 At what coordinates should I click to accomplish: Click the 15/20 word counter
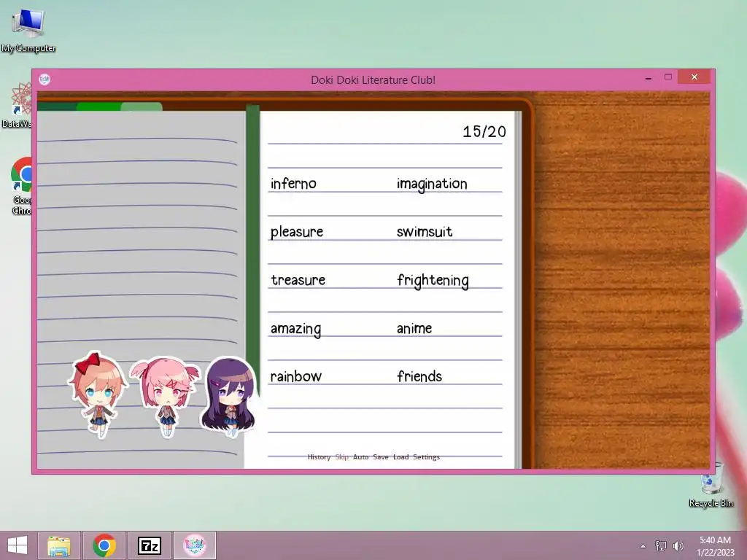point(484,132)
